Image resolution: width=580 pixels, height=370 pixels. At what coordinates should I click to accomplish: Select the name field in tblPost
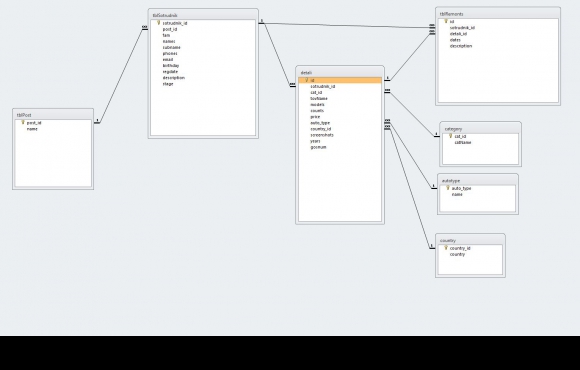pos(32,129)
